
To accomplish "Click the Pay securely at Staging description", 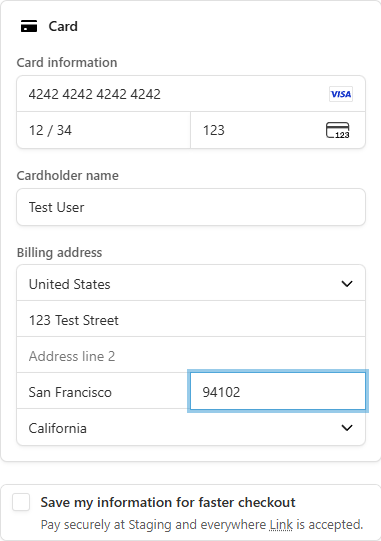I will [x=202, y=525].
